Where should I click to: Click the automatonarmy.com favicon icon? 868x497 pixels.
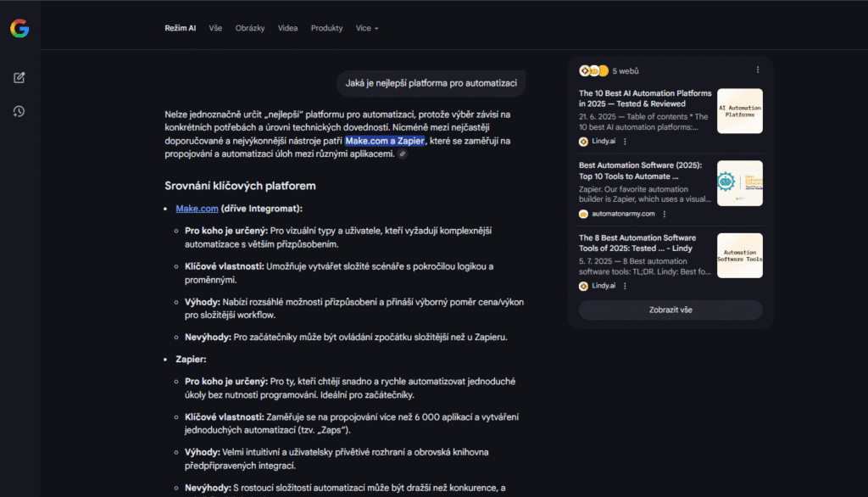point(584,215)
